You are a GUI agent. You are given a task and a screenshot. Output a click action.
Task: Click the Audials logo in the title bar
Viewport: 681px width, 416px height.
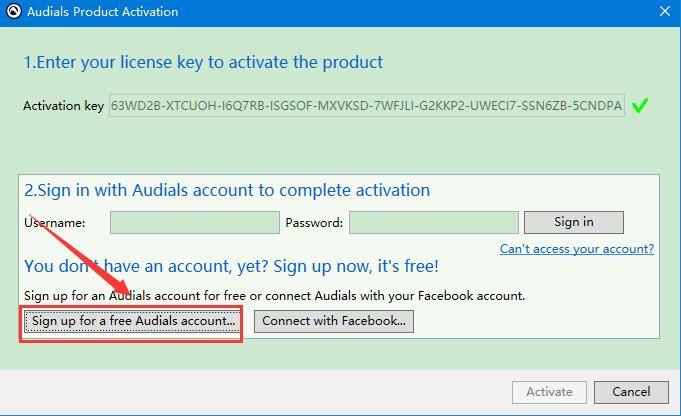[13, 12]
